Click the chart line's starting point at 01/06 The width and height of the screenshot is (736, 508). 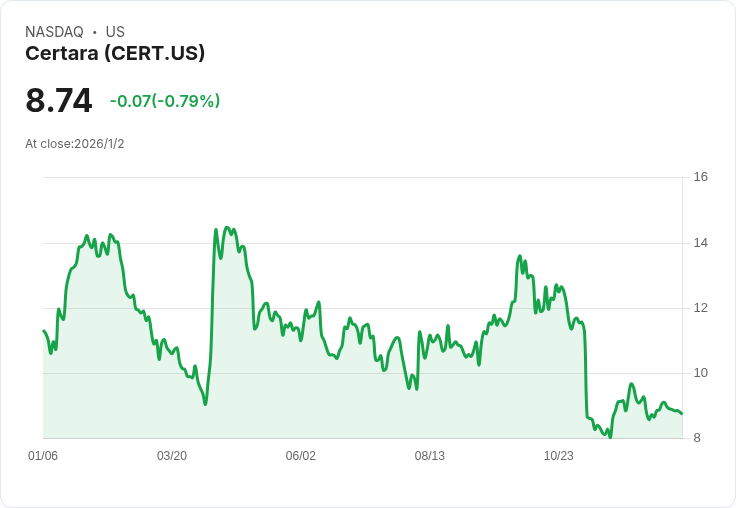44,331
